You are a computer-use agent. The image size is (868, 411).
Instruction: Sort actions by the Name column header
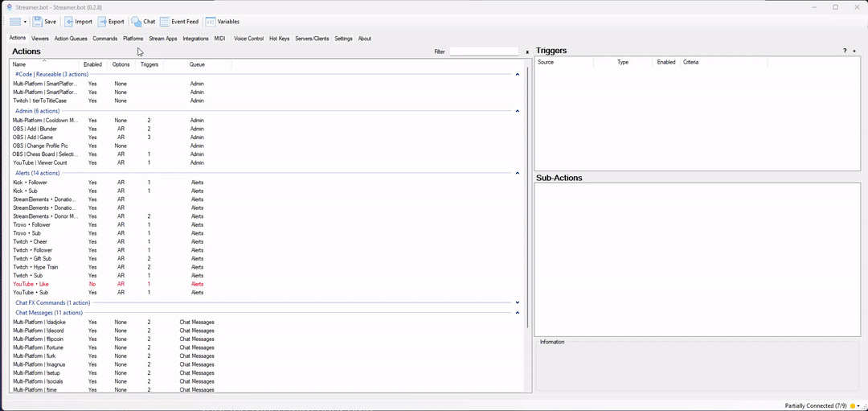pyautogui.click(x=44, y=64)
